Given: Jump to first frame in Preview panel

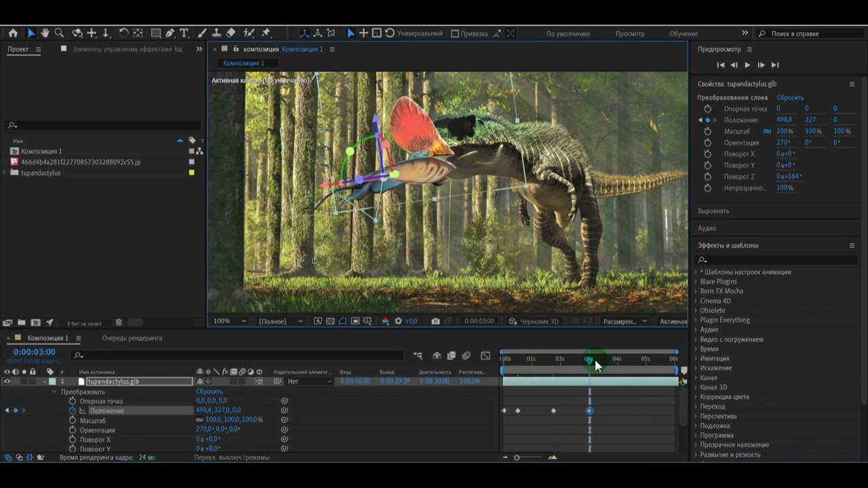Looking at the screenshot, I should tap(720, 65).
